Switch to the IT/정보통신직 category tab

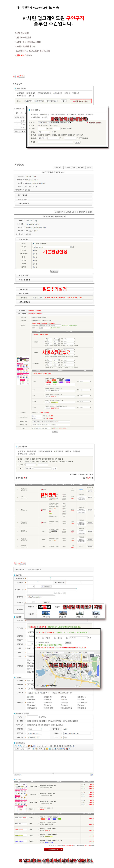pyautogui.click(x=57, y=93)
